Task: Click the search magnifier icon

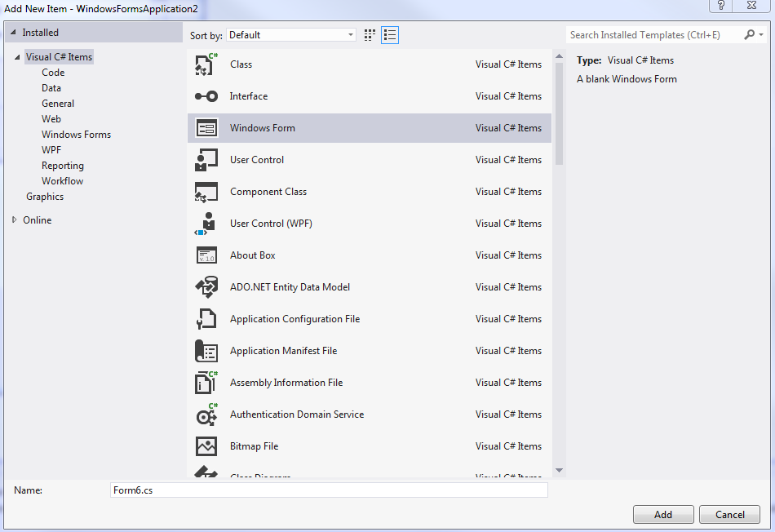Action: click(x=749, y=34)
